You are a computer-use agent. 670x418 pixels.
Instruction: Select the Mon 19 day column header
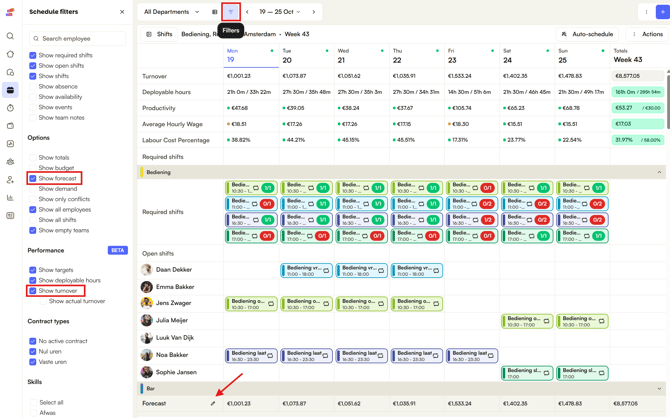pyautogui.click(x=251, y=56)
